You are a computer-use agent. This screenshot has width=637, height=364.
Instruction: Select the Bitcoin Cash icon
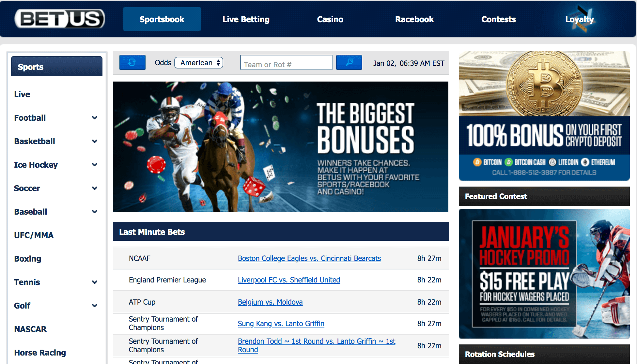click(508, 162)
